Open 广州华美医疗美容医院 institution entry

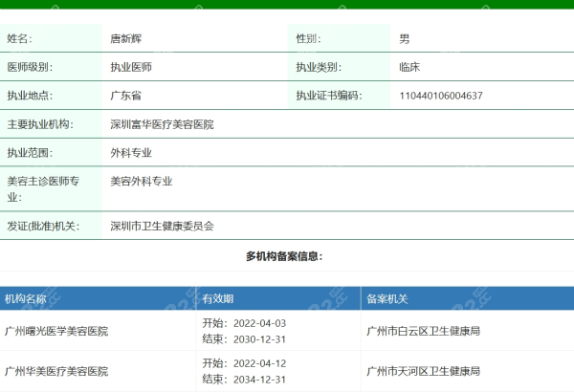pos(56,370)
